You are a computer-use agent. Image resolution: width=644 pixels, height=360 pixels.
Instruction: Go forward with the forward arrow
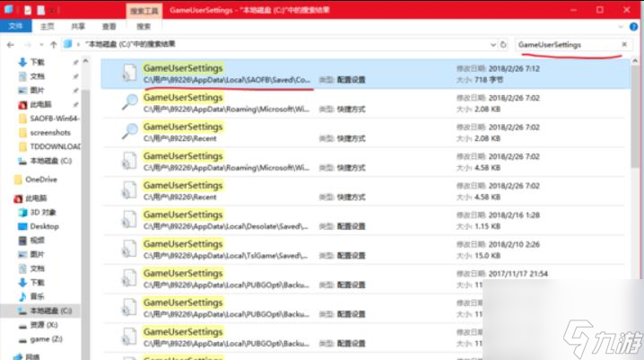28,44
